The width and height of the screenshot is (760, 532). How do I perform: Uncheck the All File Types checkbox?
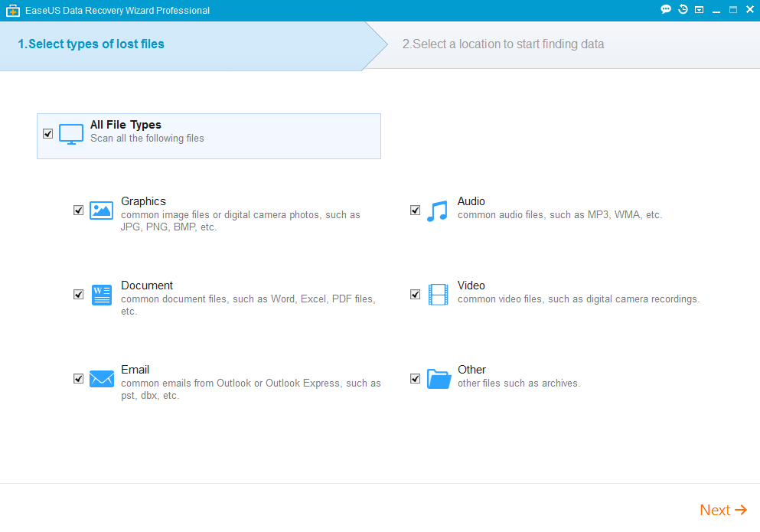[48, 133]
